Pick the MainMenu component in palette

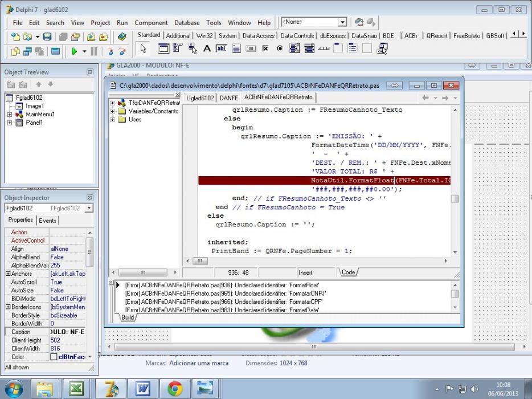coord(178,48)
